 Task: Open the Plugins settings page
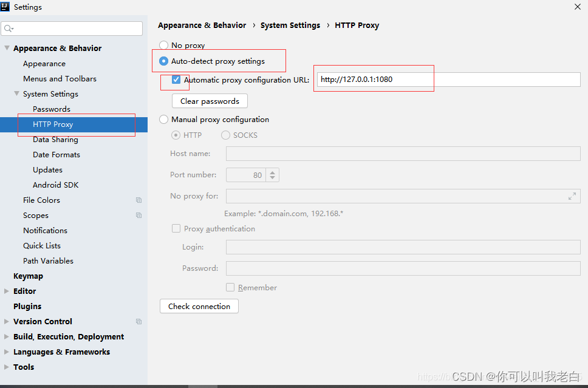point(27,307)
